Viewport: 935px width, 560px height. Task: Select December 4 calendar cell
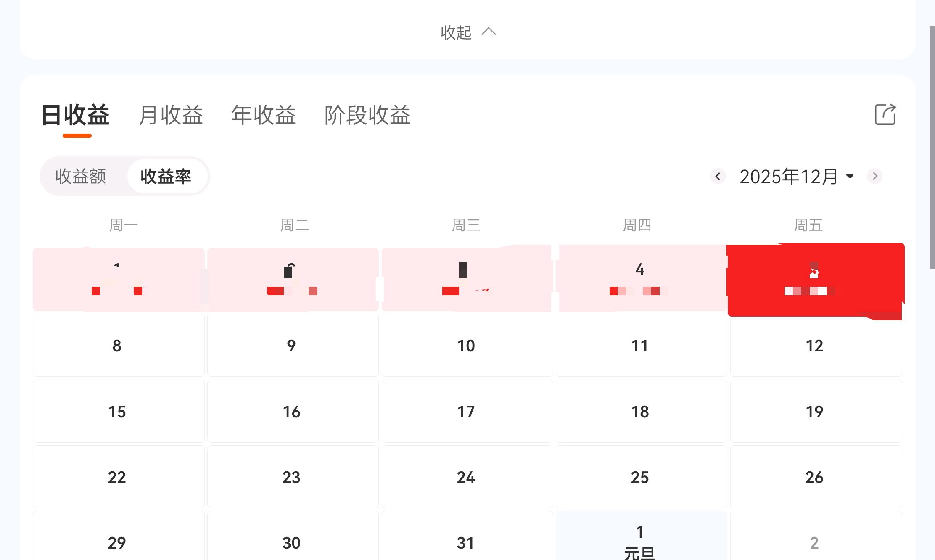(640, 280)
